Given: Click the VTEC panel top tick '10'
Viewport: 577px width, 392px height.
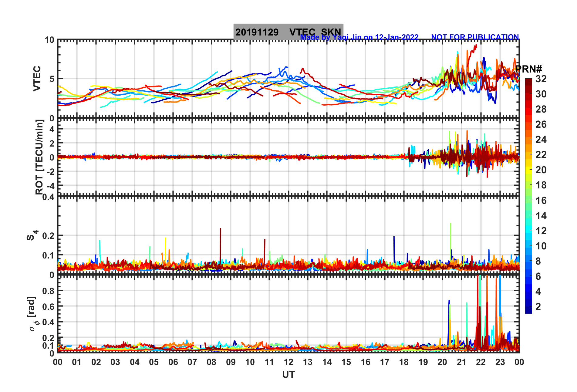Looking at the screenshot, I should click(x=49, y=40).
